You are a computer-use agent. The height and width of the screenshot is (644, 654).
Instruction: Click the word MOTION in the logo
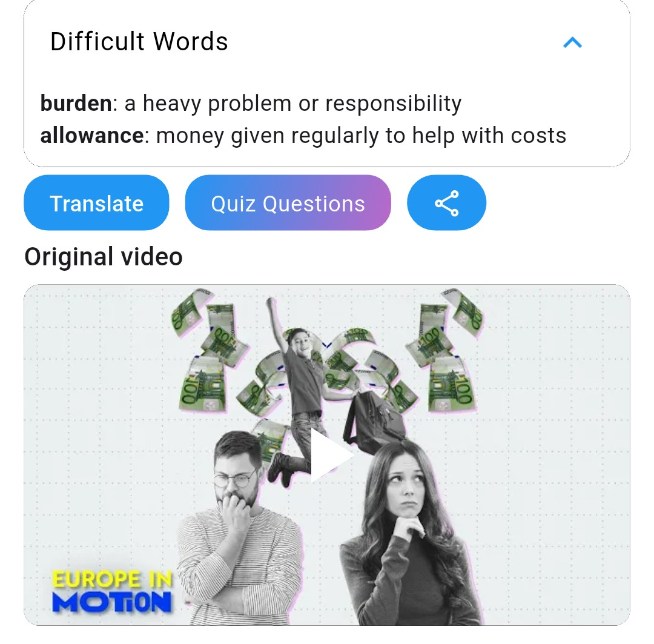tap(112, 602)
